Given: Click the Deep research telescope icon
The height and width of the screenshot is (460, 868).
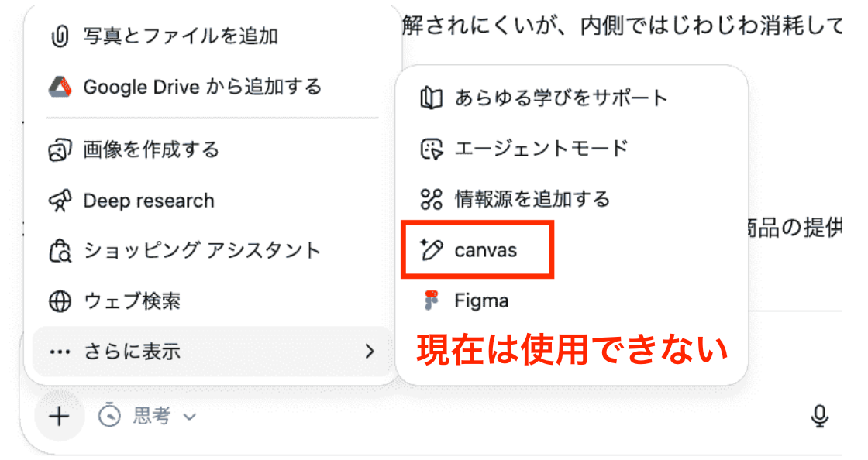Looking at the screenshot, I should coord(60,200).
